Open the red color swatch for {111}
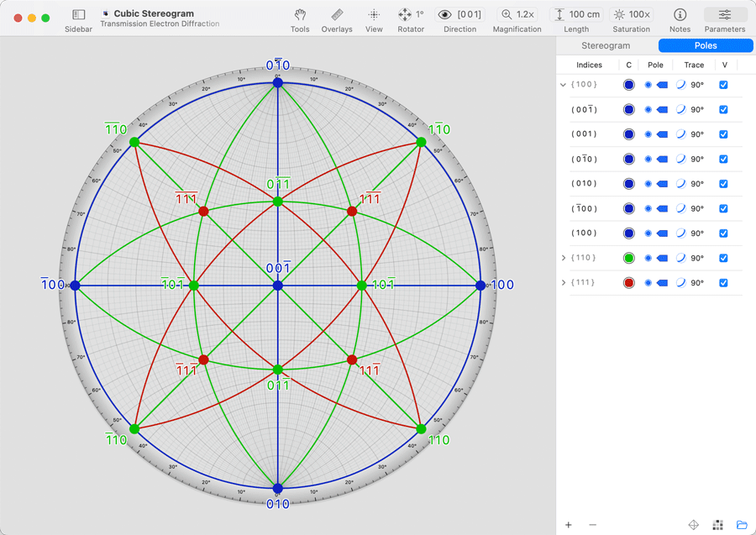 tap(628, 283)
